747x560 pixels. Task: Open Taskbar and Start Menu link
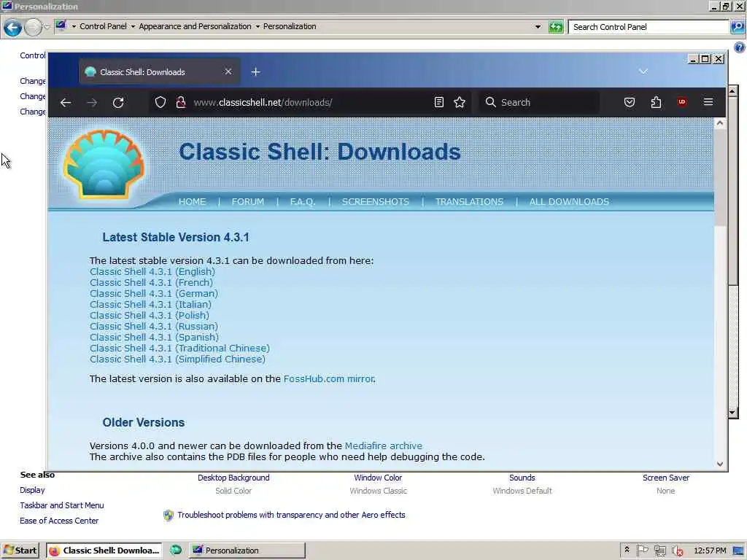(x=62, y=505)
